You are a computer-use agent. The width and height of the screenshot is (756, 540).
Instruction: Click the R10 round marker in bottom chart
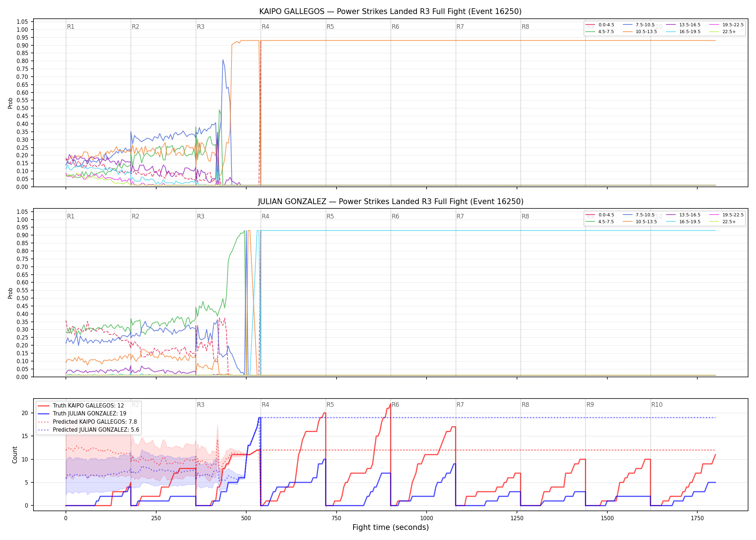coord(657,405)
